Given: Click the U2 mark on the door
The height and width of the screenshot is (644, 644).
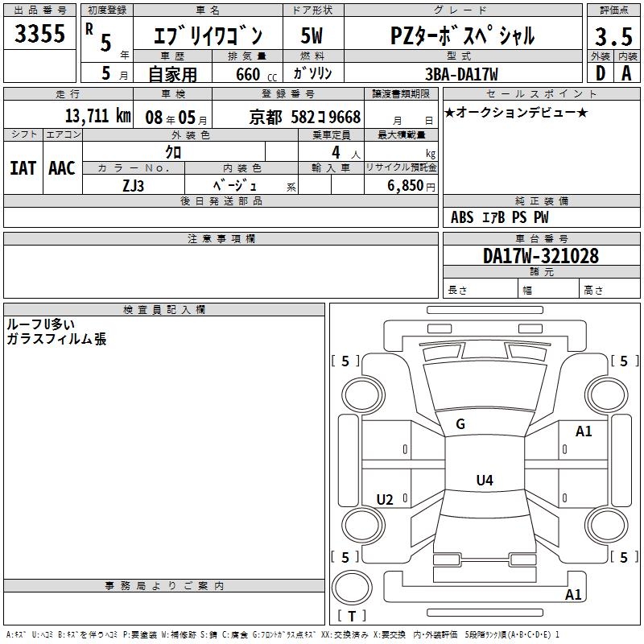Looking at the screenshot, I should (x=385, y=499).
